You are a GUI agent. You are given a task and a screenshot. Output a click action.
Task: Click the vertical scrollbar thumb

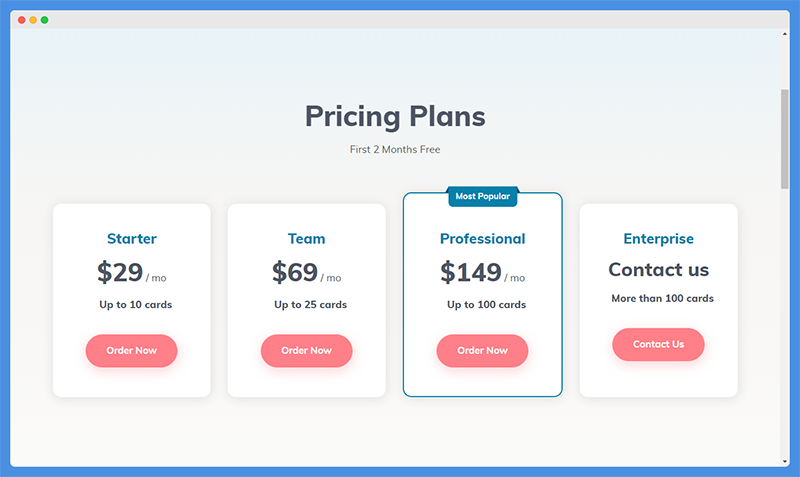point(785,139)
